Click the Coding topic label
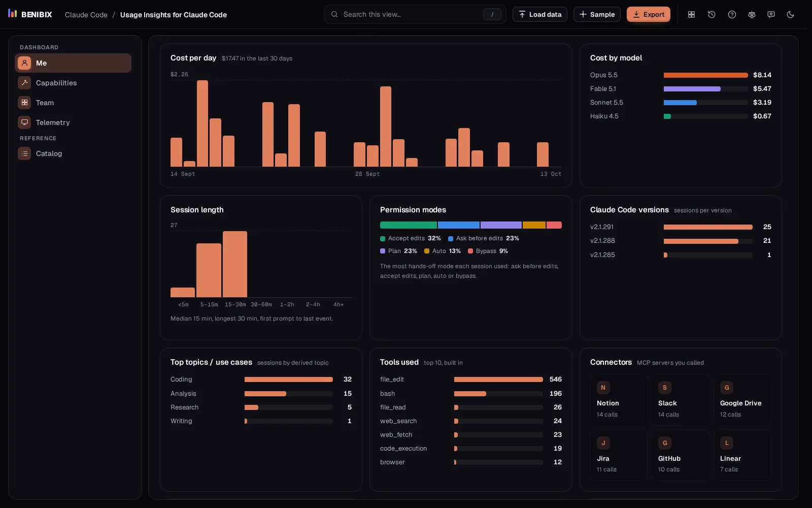 coord(181,379)
